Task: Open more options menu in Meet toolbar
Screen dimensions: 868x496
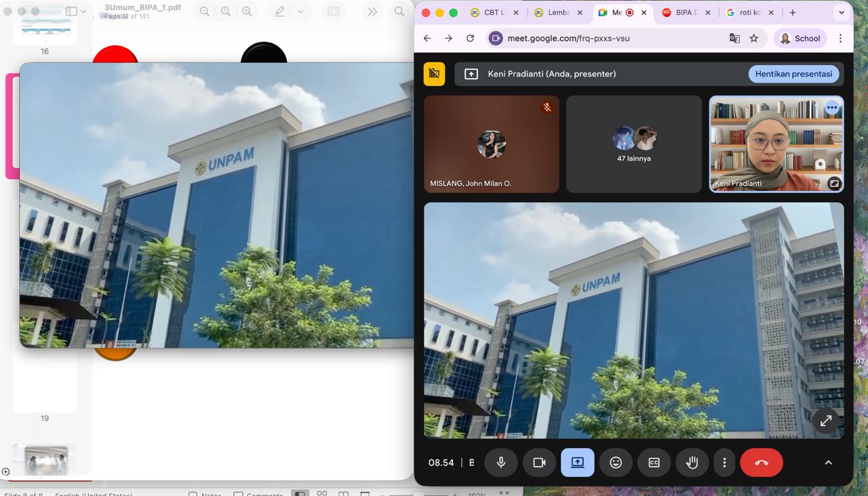Action: click(x=724, y=463)
